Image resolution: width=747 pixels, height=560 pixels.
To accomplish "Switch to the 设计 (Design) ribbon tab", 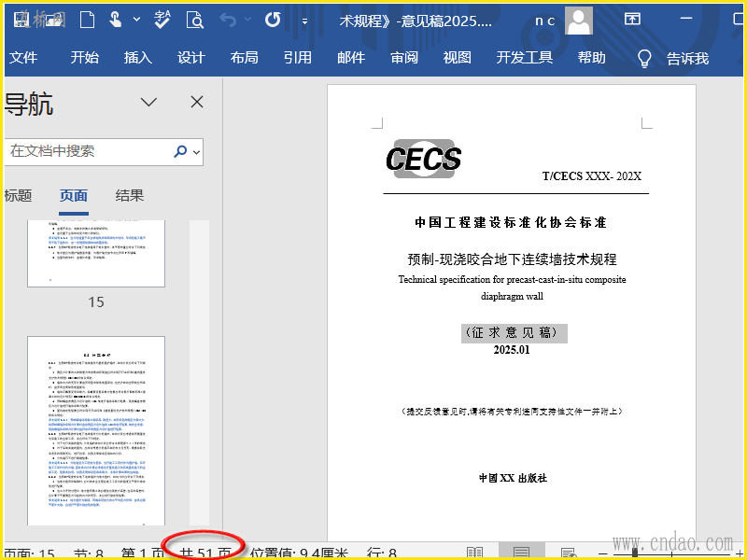I will point(191,58).
